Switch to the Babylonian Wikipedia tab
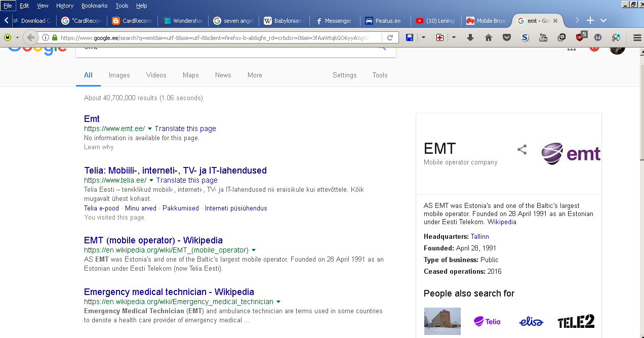Screen dimensions: 644x338 tap(284, 21)
